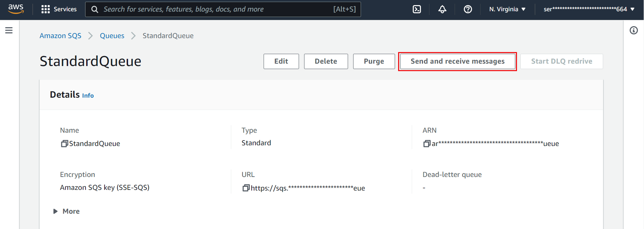Click the Delete queue button

(x=326, y=61)
